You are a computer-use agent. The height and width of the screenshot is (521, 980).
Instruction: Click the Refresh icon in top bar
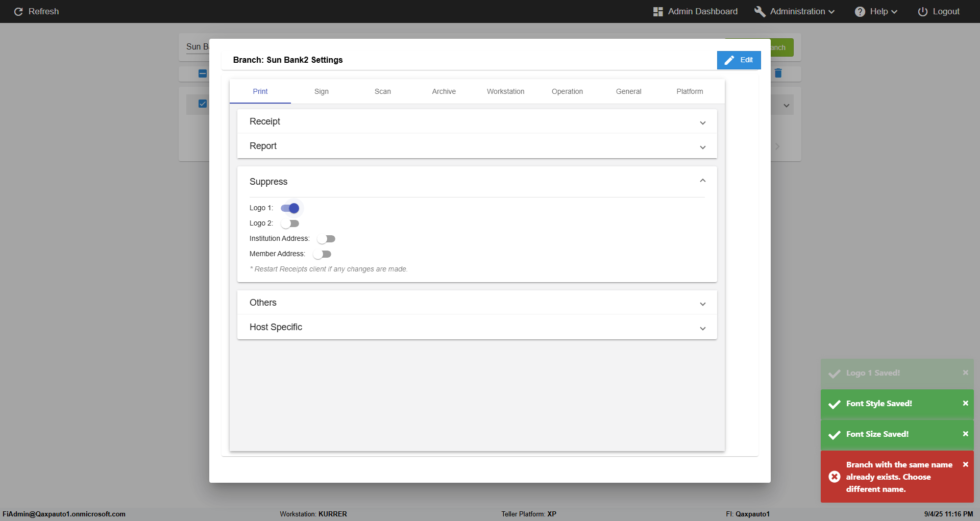(x=18, y=12)
